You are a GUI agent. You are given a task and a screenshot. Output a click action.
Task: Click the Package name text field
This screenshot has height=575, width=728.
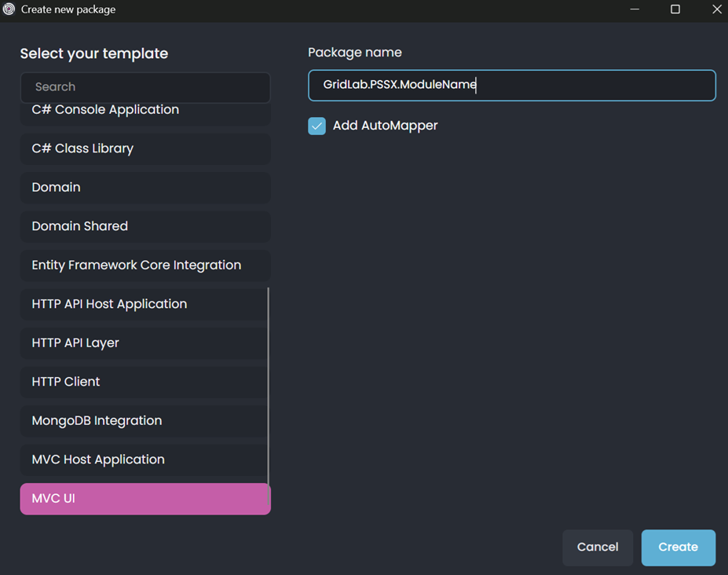(512, 85)
